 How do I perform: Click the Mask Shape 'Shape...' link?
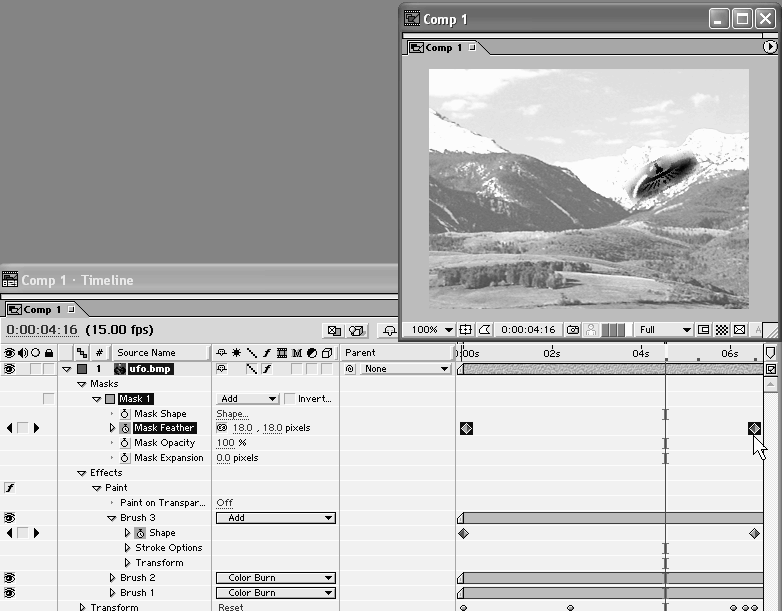click(232, 414)
